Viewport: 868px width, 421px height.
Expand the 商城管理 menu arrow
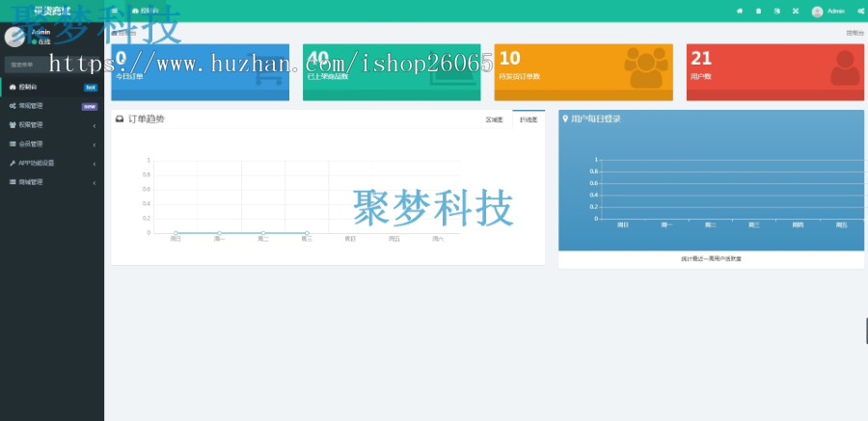95,183
